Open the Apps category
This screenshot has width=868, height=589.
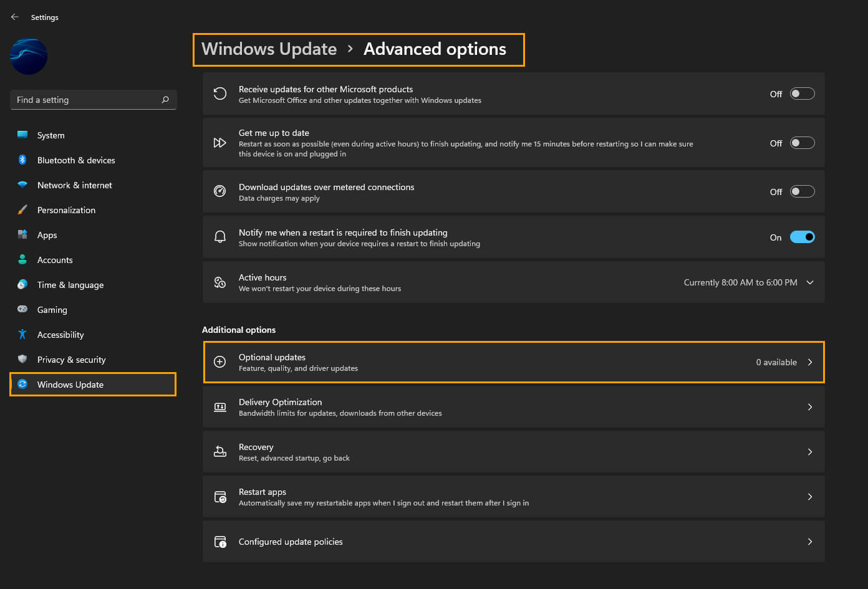pyautogui.click(x=94, y=235)
